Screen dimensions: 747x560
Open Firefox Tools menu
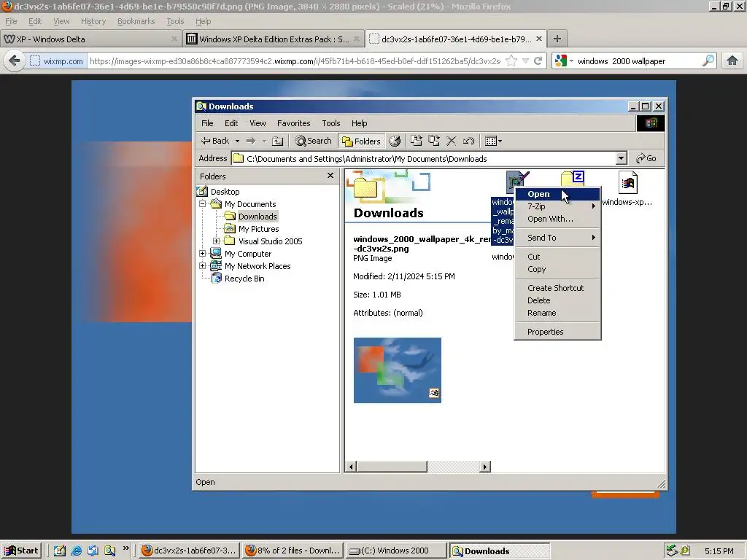coord(175,21)
